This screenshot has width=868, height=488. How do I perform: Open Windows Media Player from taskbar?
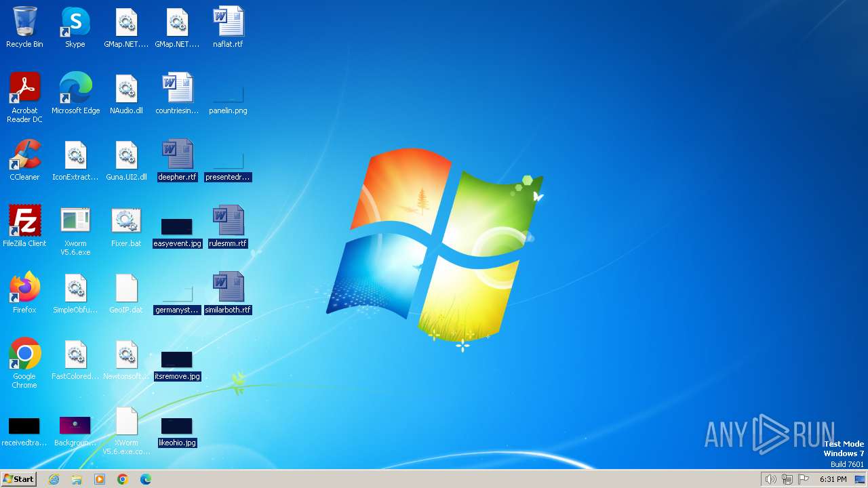coord(100,479)
